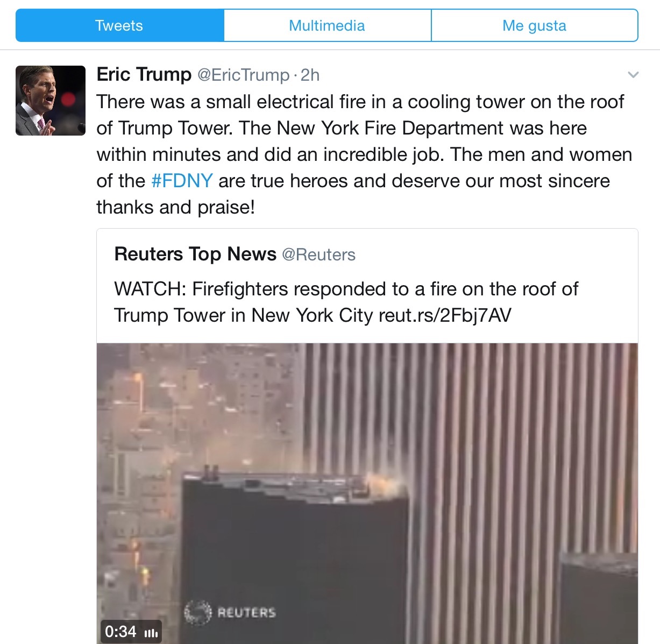Click the 0:34 video duration badge
The image size is (660, 644).
[x=131, y=631]
